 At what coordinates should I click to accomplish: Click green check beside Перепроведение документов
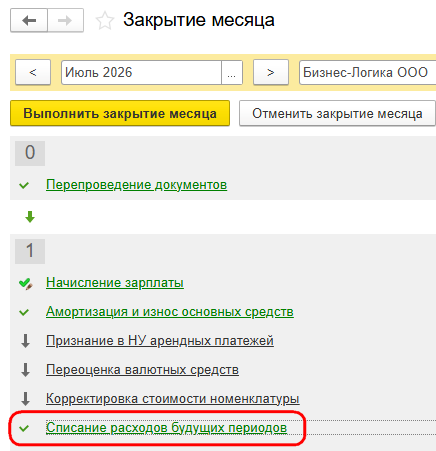(x=24, y=185)
